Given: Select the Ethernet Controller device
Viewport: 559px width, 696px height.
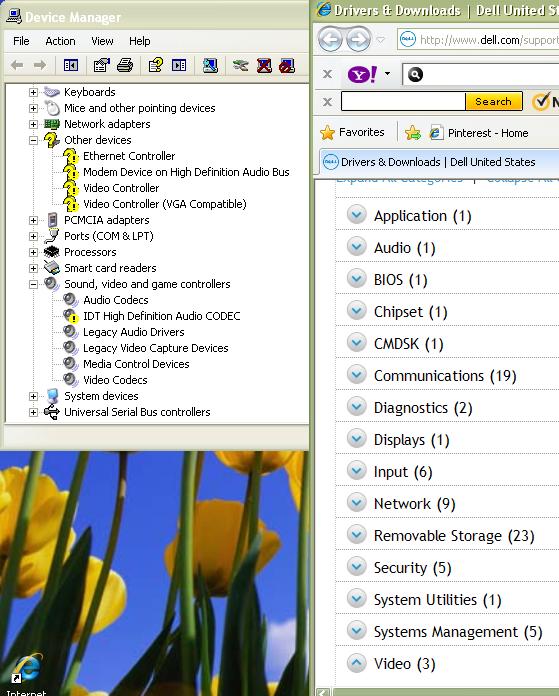Looking at the screenshot, I should point(129,156).
